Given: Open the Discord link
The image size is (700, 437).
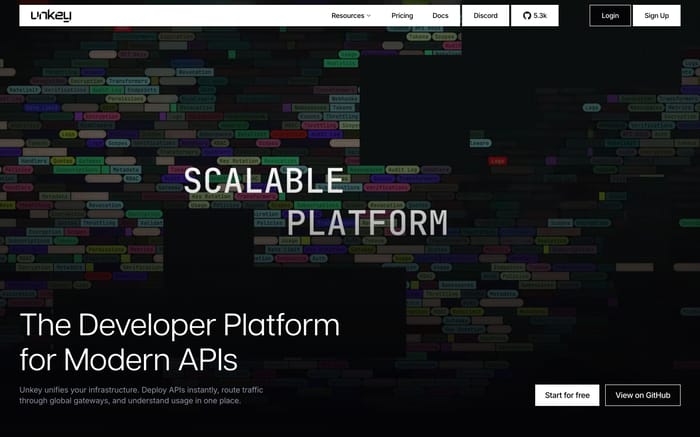Looking at the screenshot, I should pyautogui.click(x=485, y=16).
